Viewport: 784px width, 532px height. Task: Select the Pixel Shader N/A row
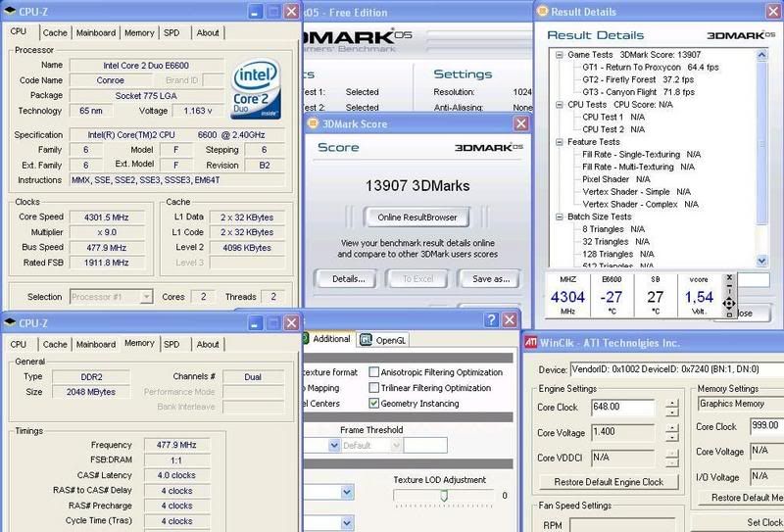(x=616, y=179)
